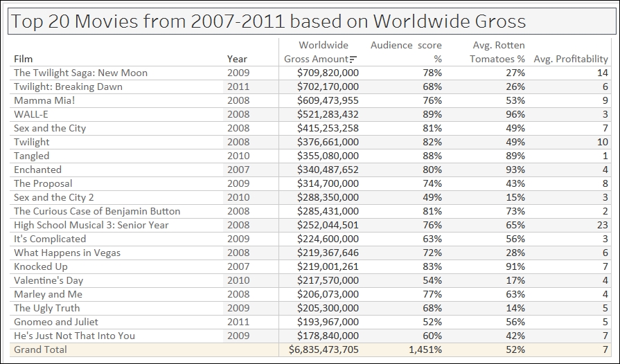
Task: Click the Grand Total row label
Action: pos(40,349)
